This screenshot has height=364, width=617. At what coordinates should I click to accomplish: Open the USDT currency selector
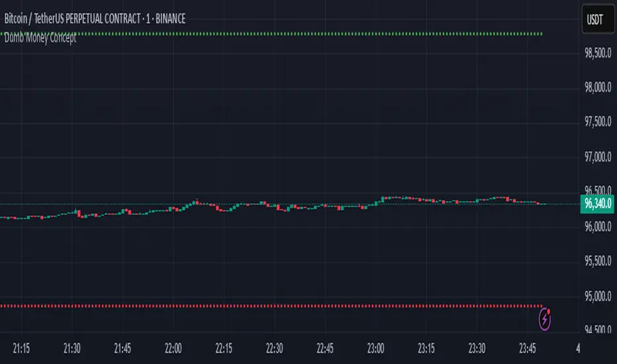596,20
